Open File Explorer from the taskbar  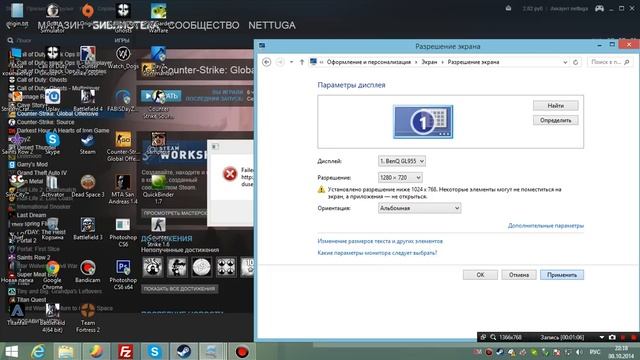pos(66,351)
